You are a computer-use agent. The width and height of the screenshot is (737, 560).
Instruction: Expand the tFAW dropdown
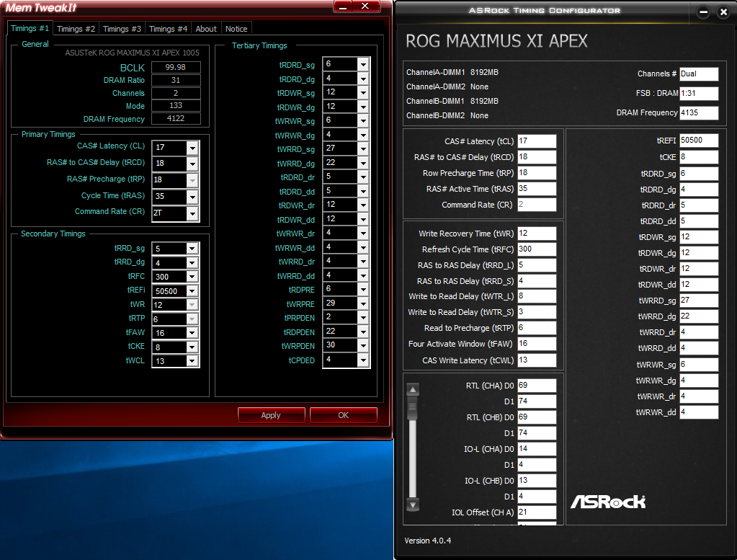tap(192, 333)
